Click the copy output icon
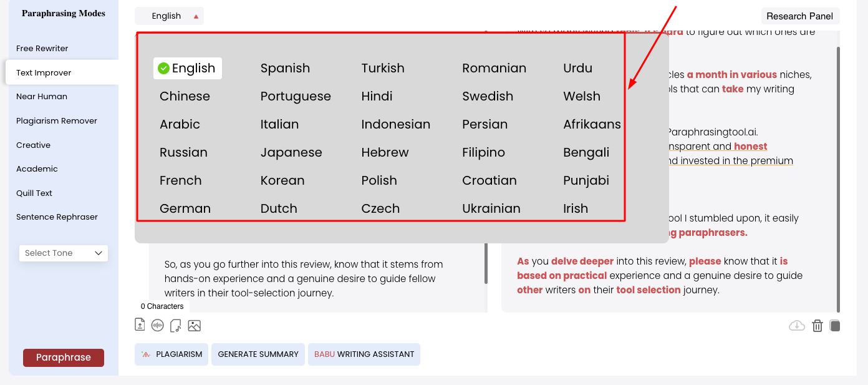The image size is (868, 385). click(x=835, y=326)
